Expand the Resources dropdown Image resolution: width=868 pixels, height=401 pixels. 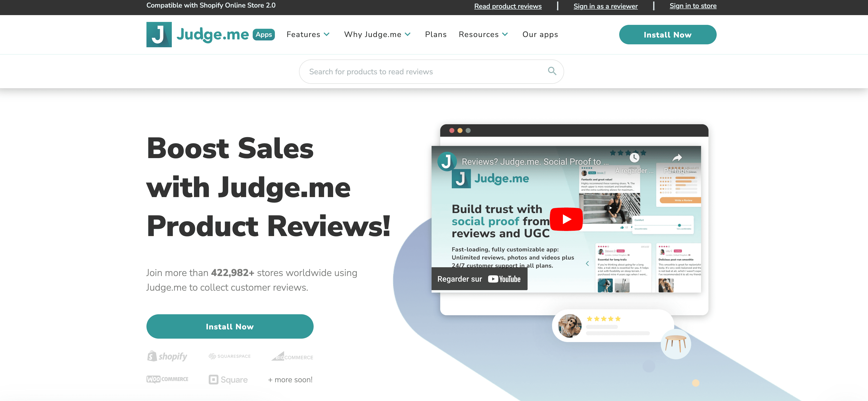point(483,34)
